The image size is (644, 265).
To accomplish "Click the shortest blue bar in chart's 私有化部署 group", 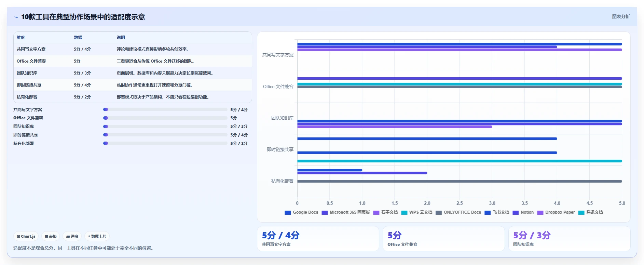I will (330, 170).
